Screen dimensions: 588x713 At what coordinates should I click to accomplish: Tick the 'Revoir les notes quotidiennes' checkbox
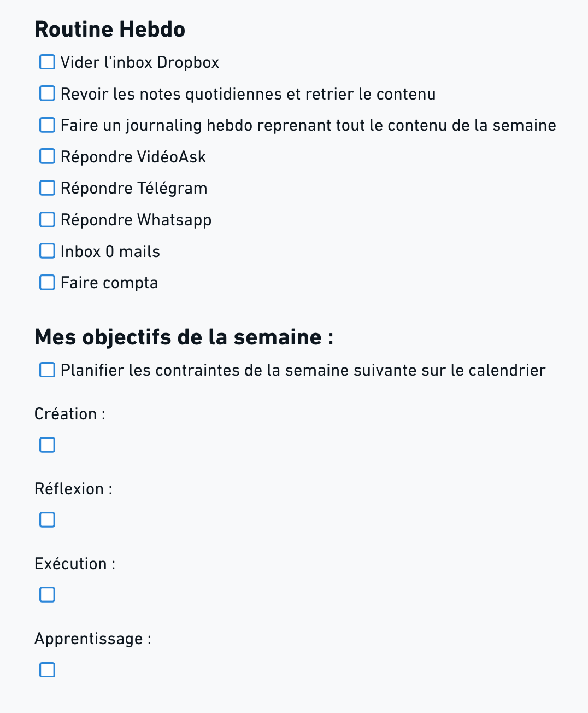coord(48,93)
